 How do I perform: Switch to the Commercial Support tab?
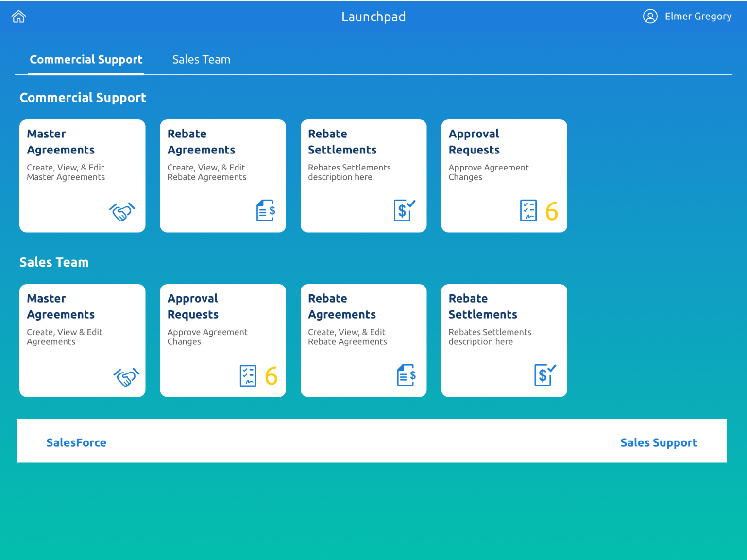[86, 60]
